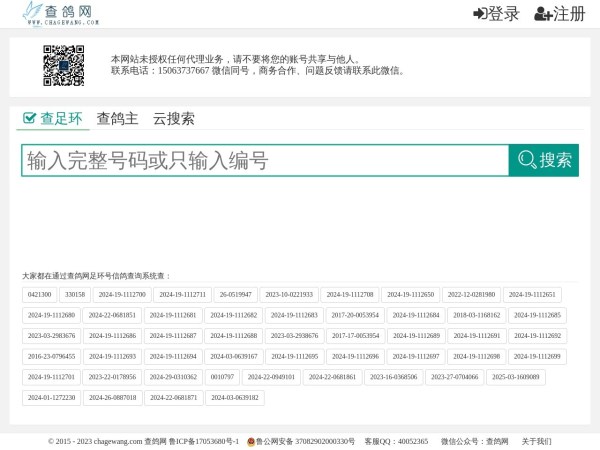Screen dimensions: 600x450
Task: Focus the ring number search field
Action: [x=265, y=160]
